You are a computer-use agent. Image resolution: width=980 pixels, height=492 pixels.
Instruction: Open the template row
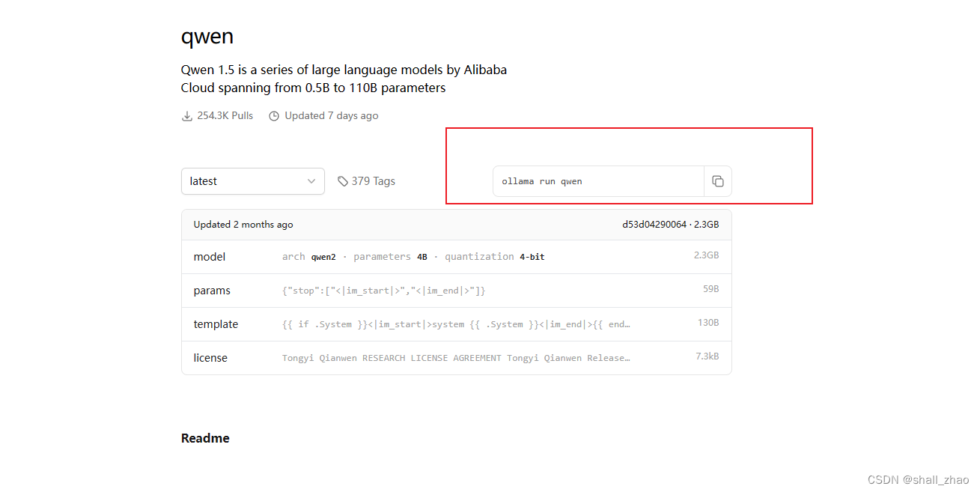click(x=456, y=324)
